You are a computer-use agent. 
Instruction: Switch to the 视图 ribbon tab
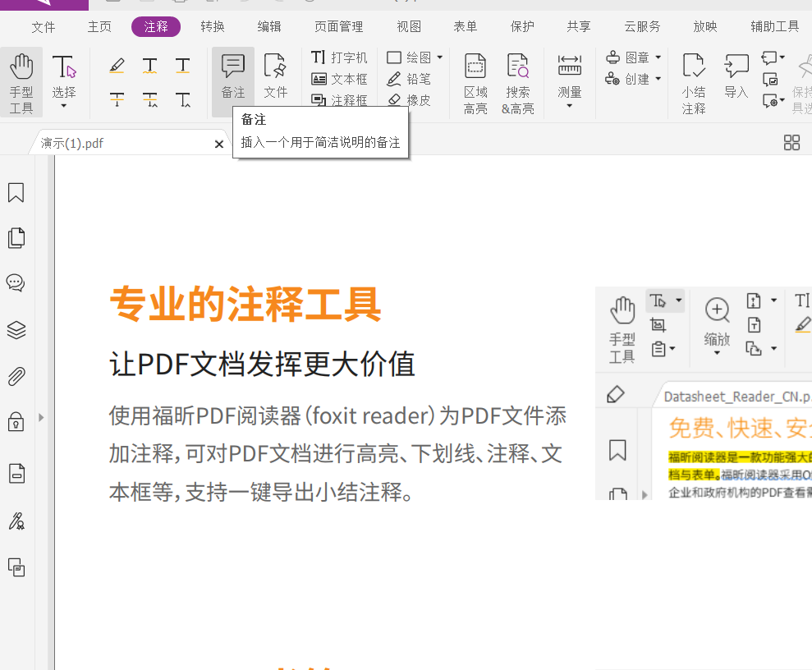[x=408, y=26]
